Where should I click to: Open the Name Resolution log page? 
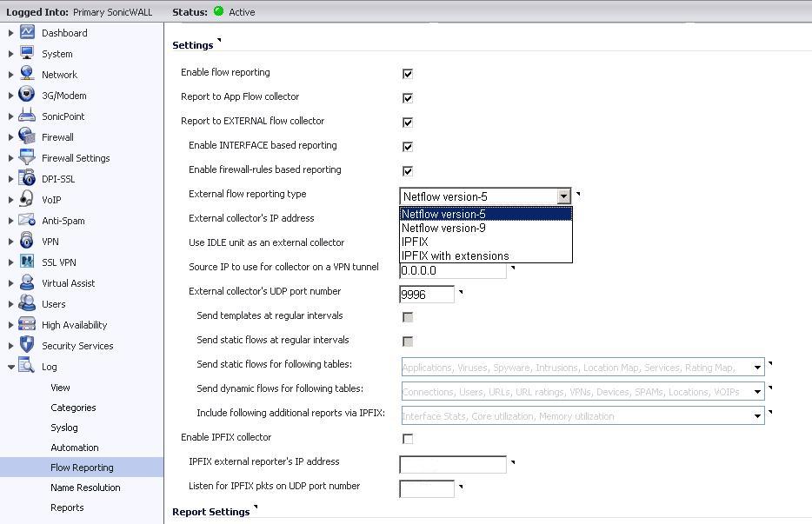(x=85, y=488)
